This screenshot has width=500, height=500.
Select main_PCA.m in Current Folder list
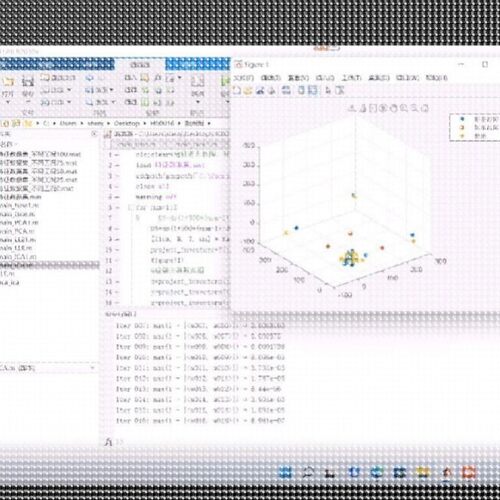pos(17,231)
